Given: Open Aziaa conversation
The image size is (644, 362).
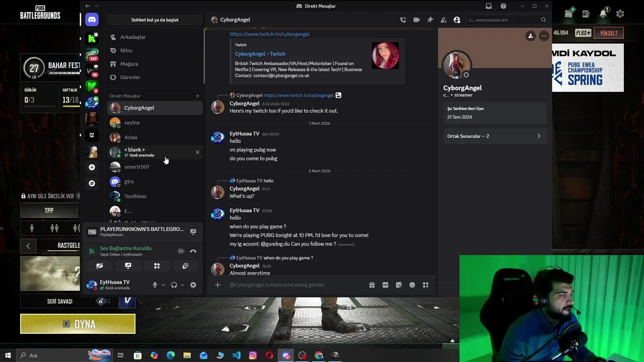Looking at the screenshot, I should pyautogui.click(x=155, y=137).
